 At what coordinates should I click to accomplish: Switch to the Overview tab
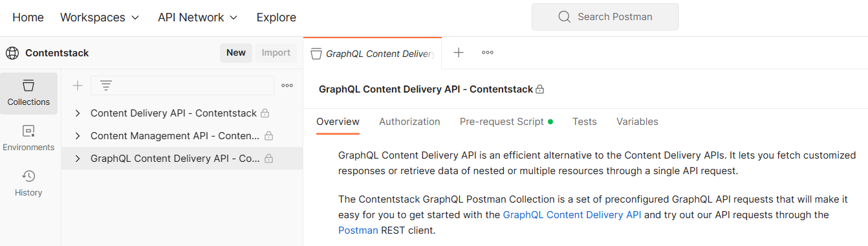pos(338,122)
